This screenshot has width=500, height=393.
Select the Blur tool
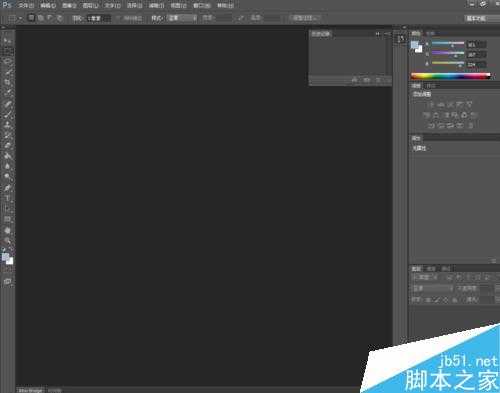tap(7, 166)
